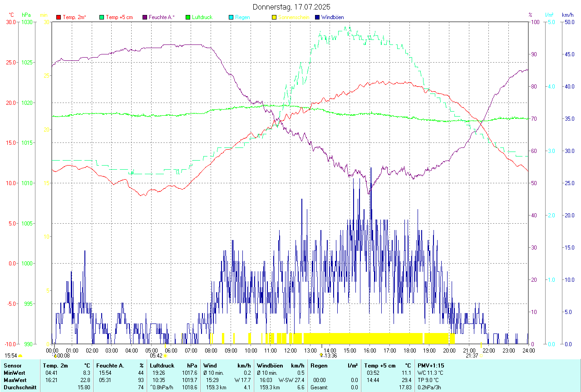Click the purple Feuchte A. legend square
The width and height of the screenshot is (581, 392).
point(145,17)
